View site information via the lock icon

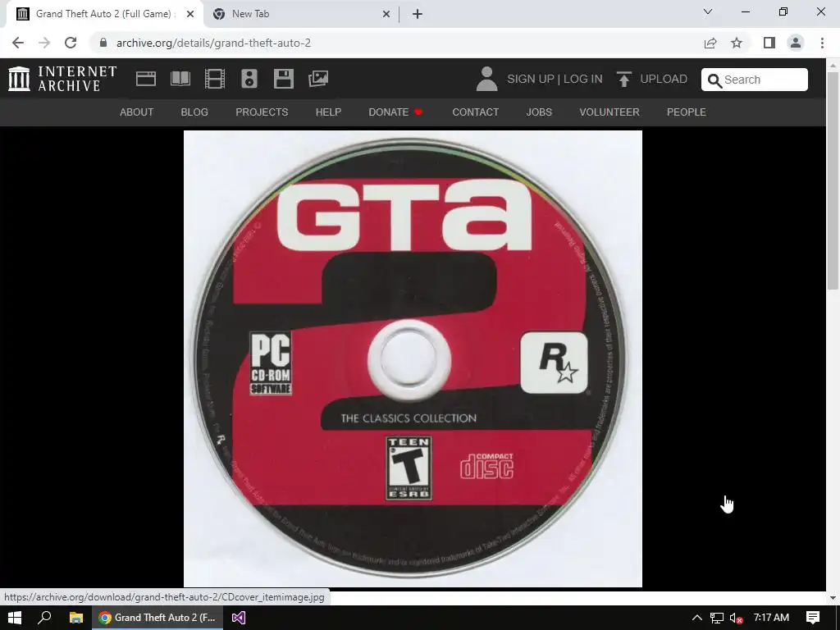[103, 43]
